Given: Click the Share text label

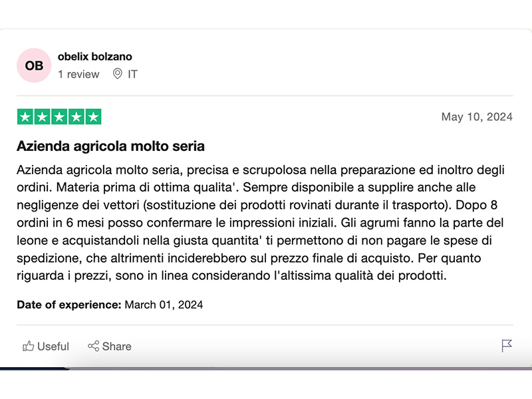Looking at the screenshot, I should point(117,346).
